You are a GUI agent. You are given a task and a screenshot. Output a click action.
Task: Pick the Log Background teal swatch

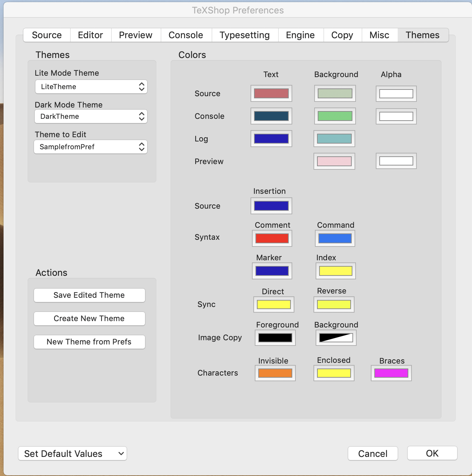tap(334, 139)
